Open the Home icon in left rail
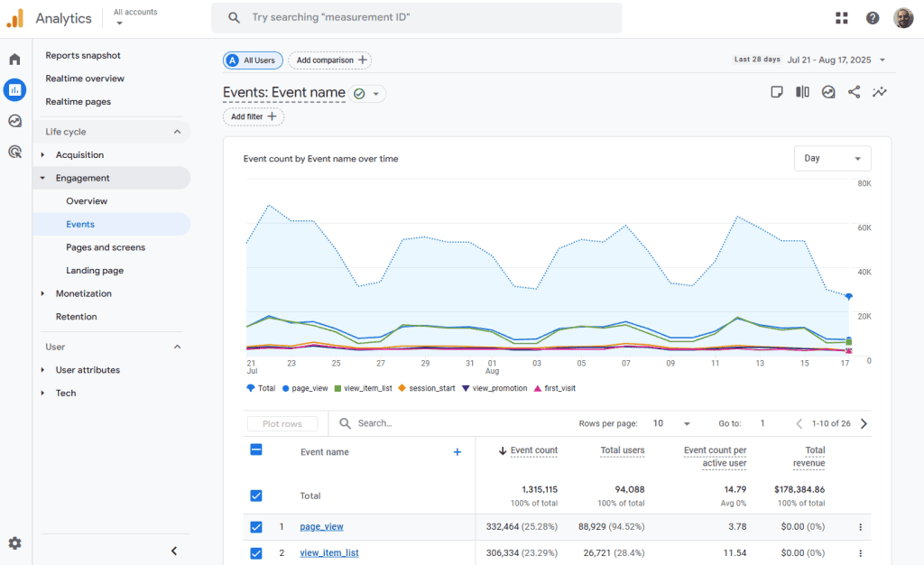This screenshot has height=565, width=924. coord(14,60)
